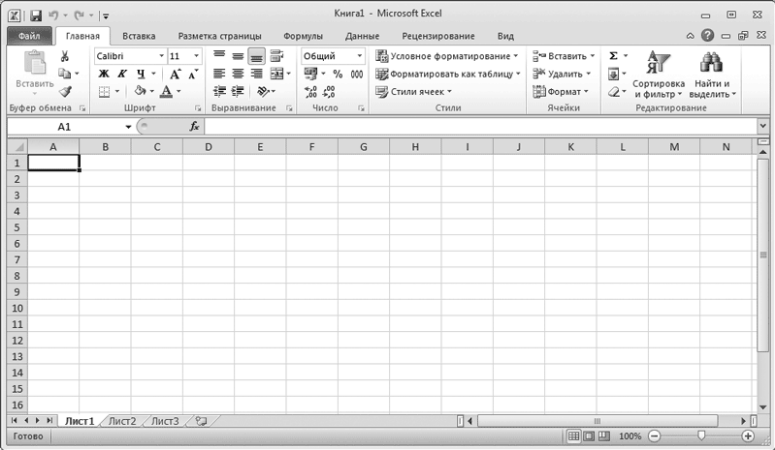Click the font color A icon

coord(167,91)
